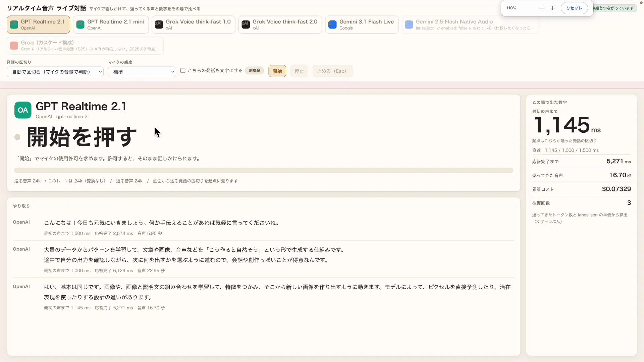The height and width of the screenshot is (362, 644).
Task: Switch to Gemini 3.1 Flash Live tab
Action: click(362, 24)
